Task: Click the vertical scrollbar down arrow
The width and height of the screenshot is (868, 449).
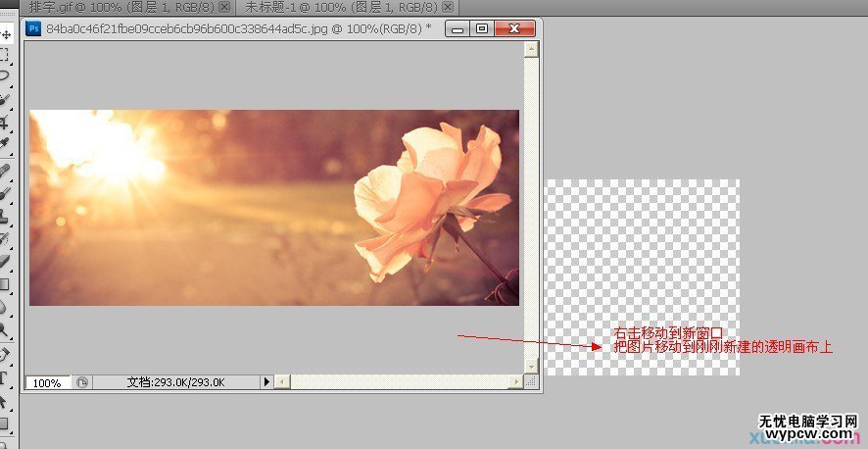Action: tap(531, 366)
